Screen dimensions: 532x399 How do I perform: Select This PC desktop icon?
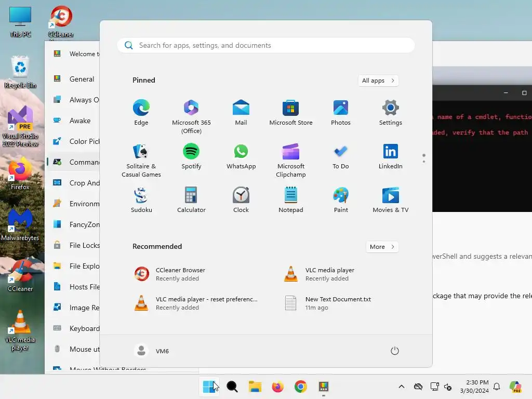click(x=20, y=22)
